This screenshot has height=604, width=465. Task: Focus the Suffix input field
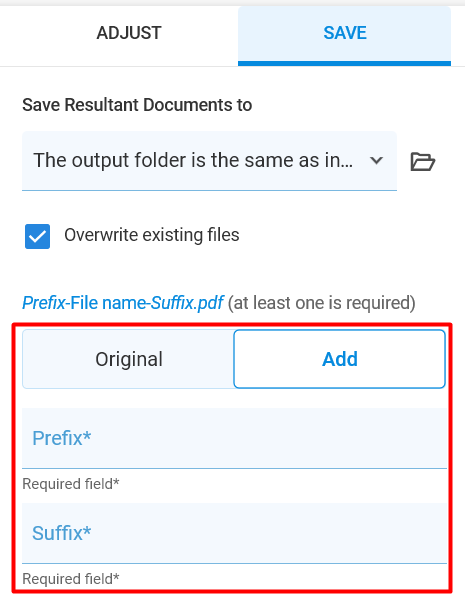click(x=234, y=534)
